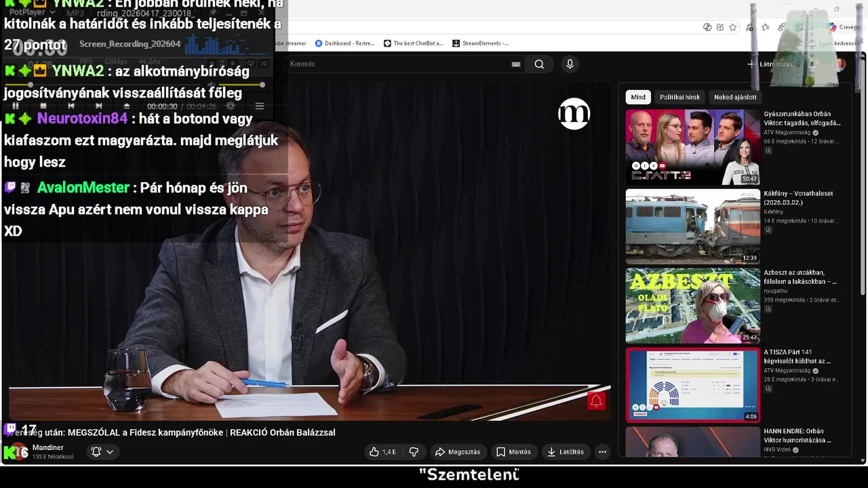Open Kékfény Vonatbaleset video thumbnail
Viewport: 868px width, 488px height.
(x=692, y=226)
